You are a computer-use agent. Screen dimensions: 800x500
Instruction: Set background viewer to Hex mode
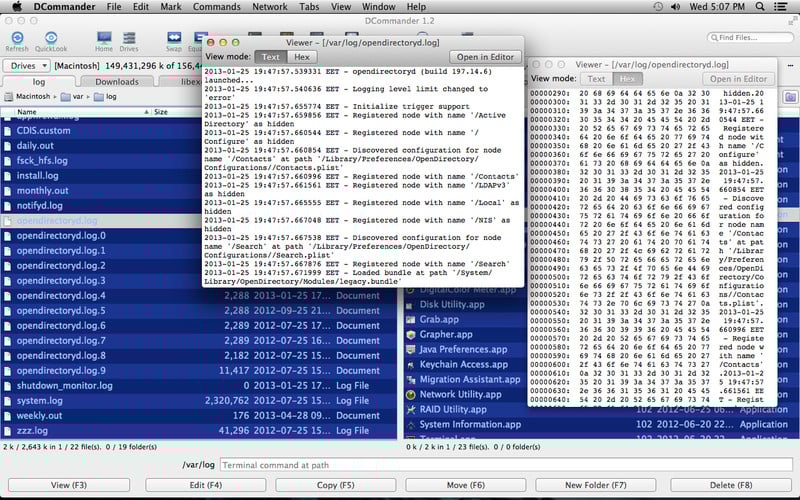tap(628, 79)
